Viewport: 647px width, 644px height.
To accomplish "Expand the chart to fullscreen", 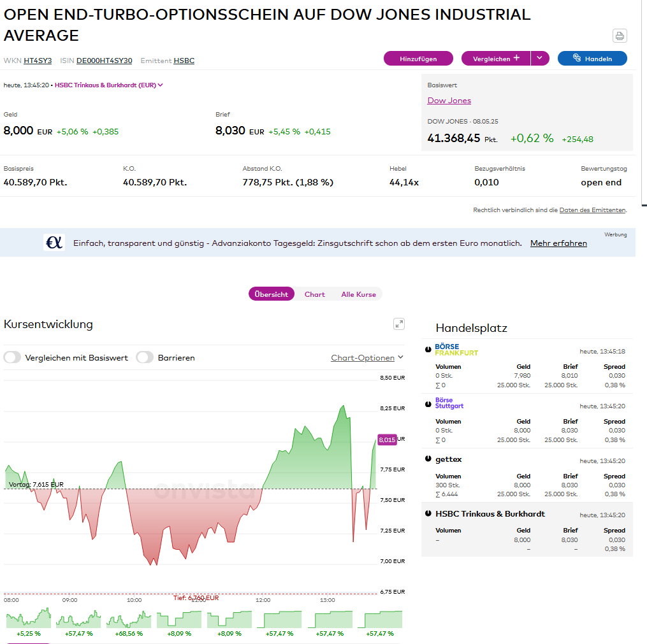I will 398,324.
